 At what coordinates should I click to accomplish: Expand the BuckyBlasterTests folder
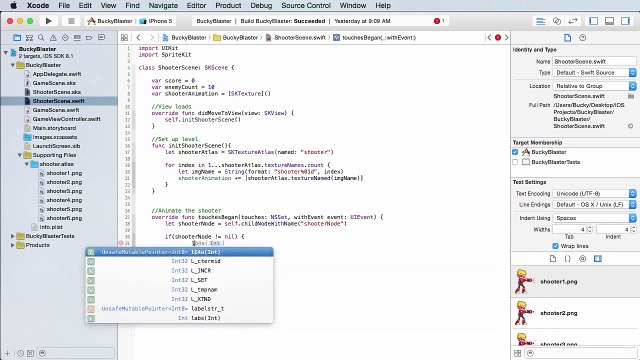pos(13,236)
